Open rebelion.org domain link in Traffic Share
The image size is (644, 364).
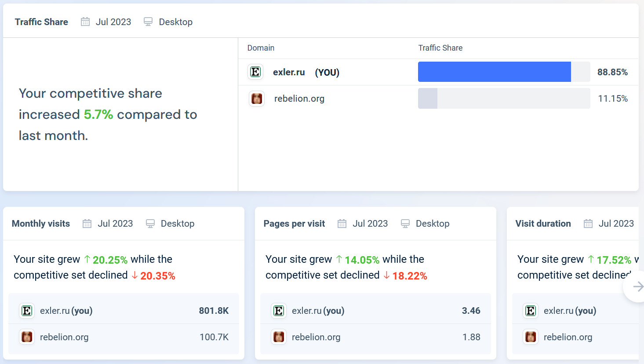(299, 99)
